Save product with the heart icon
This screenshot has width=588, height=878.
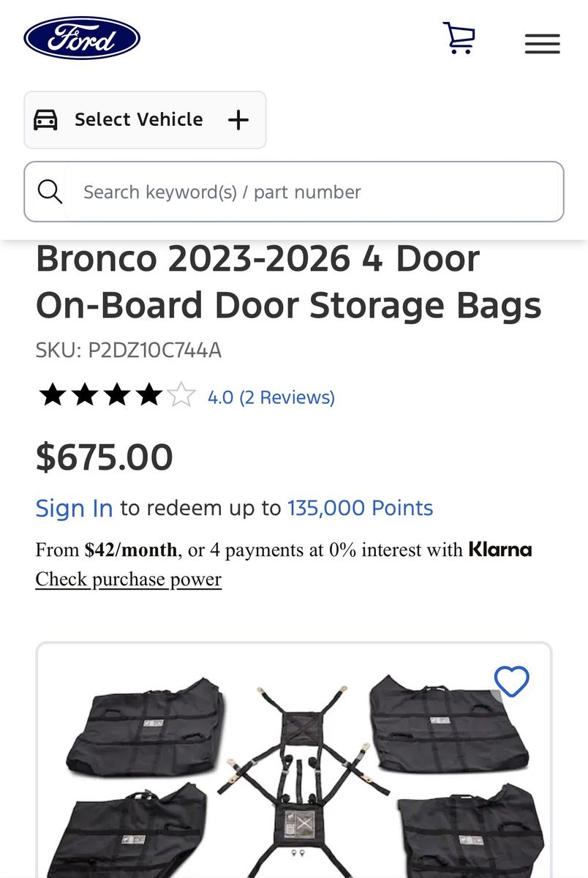pyautogui.click(x=511, y=682)
